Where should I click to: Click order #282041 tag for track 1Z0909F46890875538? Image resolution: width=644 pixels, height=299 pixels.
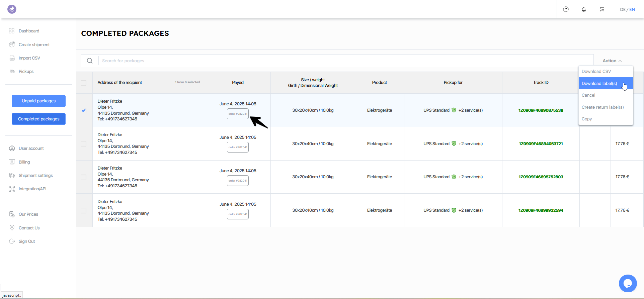pyautogui.click(x=238, y=114)
